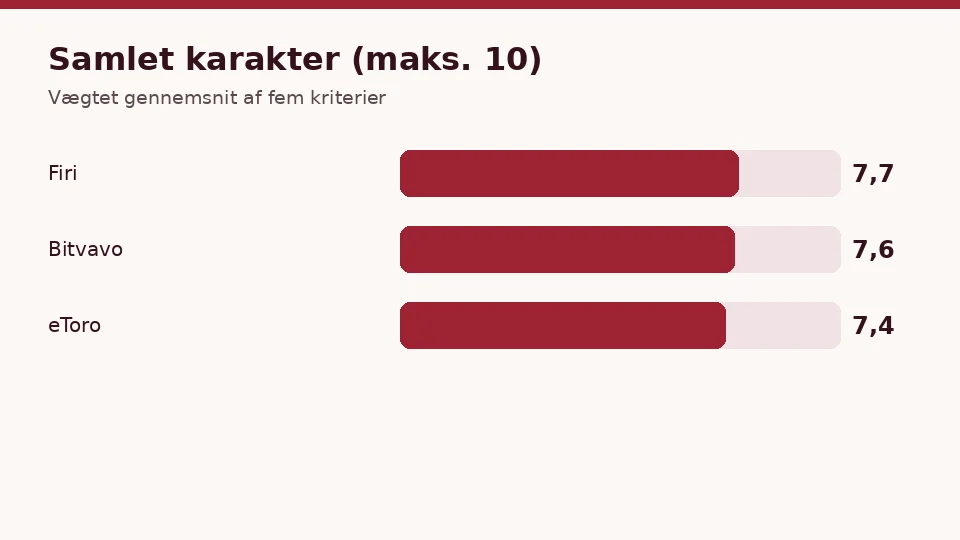This screenshot has height=540, width=960.
Task: Click "(maks. 10)" in the heading
Action: 447,59
